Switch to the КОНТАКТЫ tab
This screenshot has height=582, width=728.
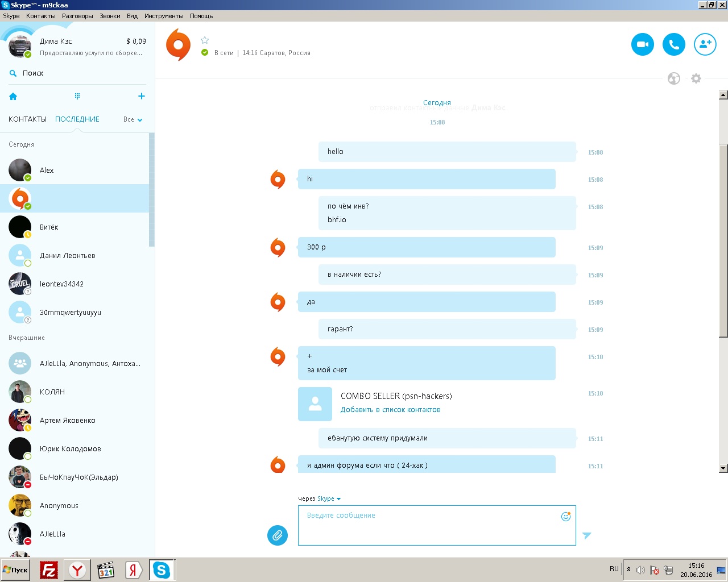click(27, 119)
